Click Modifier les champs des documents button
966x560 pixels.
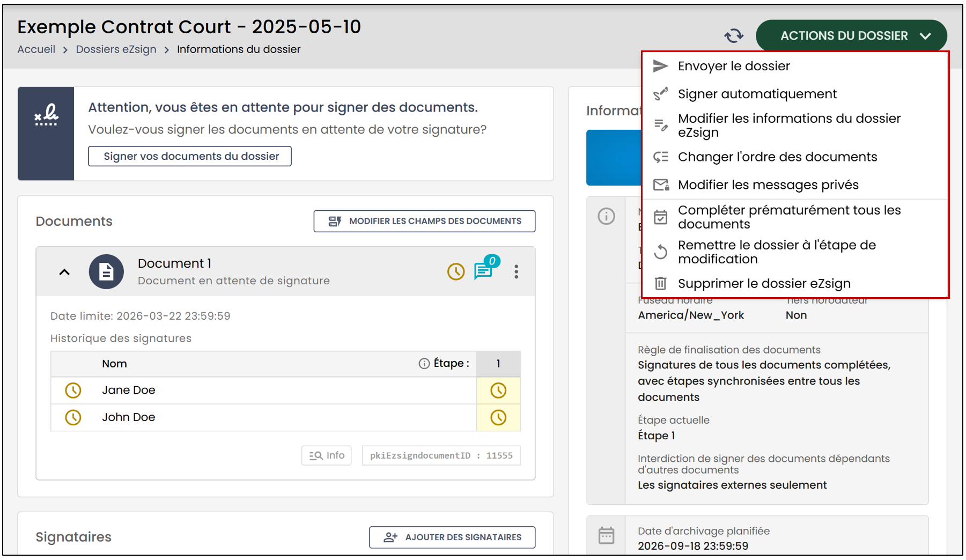(x=424, y=221)
